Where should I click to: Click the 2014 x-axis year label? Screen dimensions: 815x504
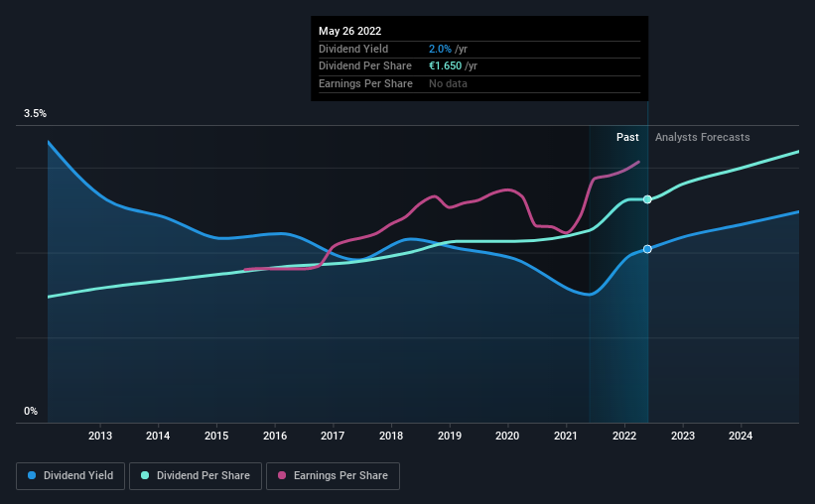point(158,436)
